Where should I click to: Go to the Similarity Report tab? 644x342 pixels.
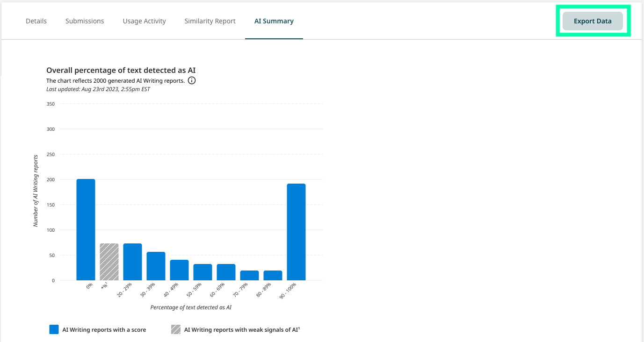pyautogui.click(x=210, y=21)
